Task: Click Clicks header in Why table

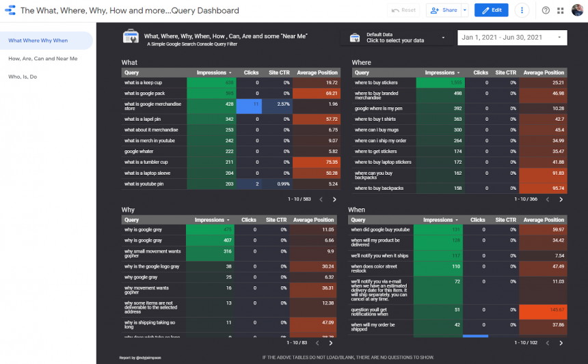Action: (249, 220)
